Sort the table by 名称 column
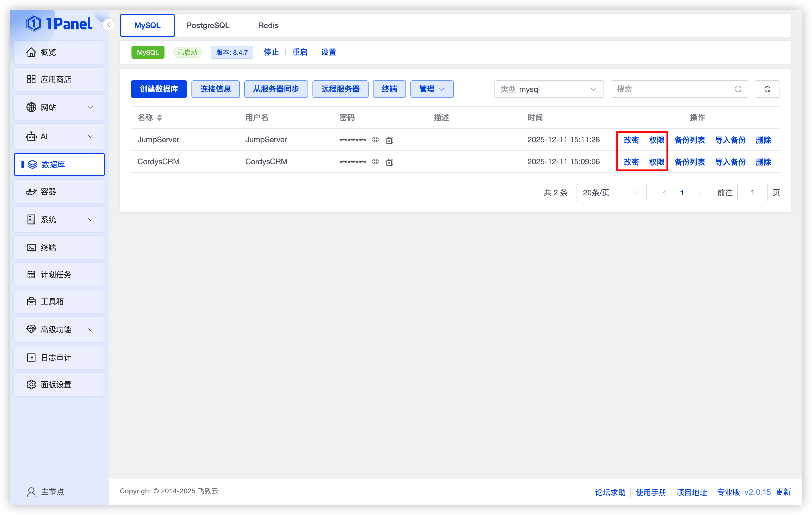812x515 pixels. pos(159,118)
